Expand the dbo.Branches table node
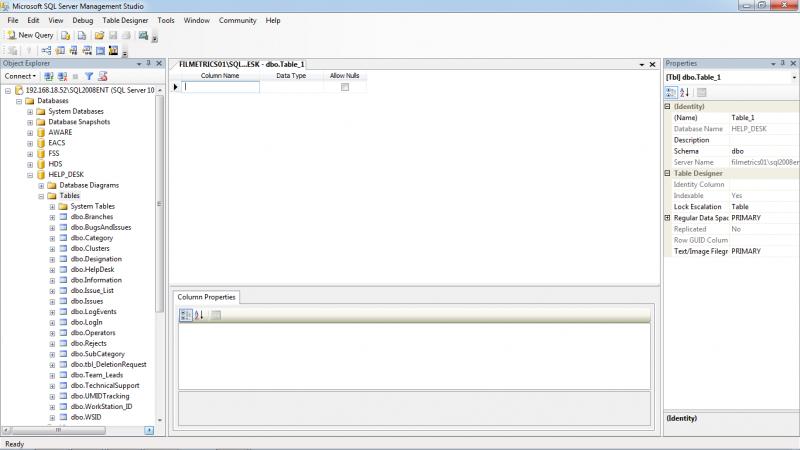This screenshot has height=450, width=800. coord(52,217)
